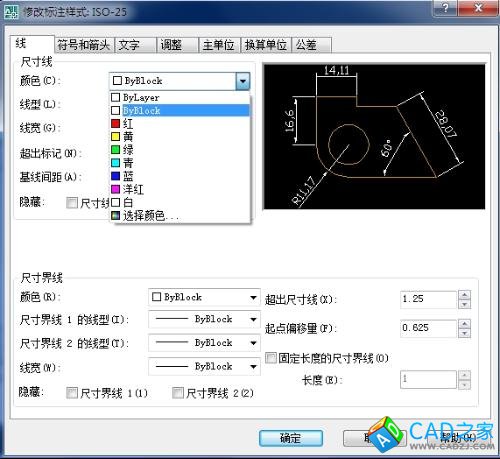Enable 固定长度的尺寸界线 checkbox
Image resolution: width=500 pixels, height=459 pixels.
(270, 358)
